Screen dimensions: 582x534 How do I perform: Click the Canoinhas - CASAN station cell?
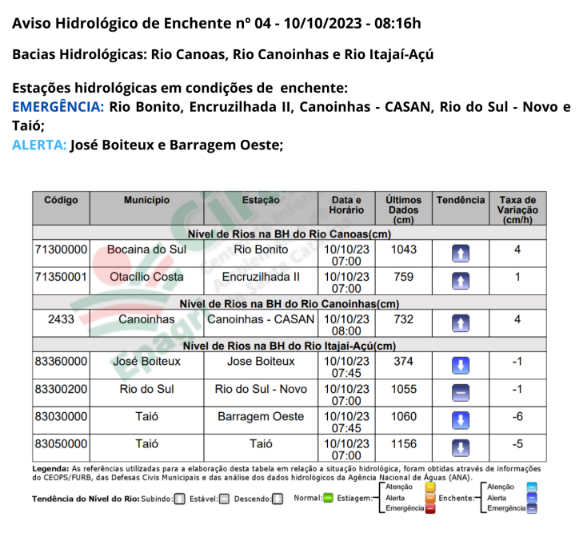261,323
